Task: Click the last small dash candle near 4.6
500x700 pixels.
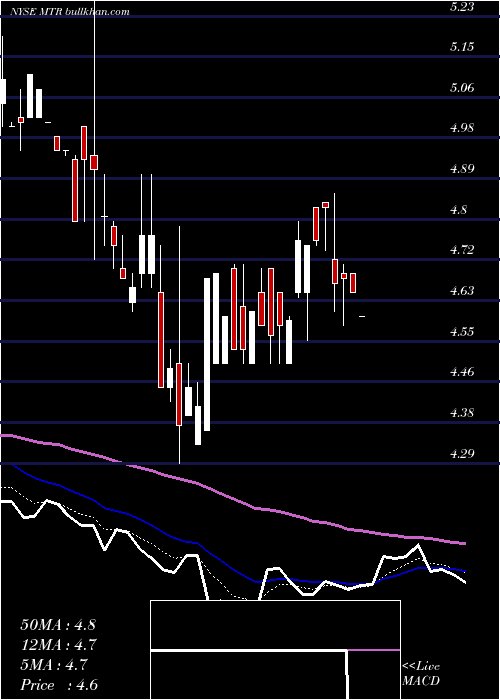Action: point(362,317)
